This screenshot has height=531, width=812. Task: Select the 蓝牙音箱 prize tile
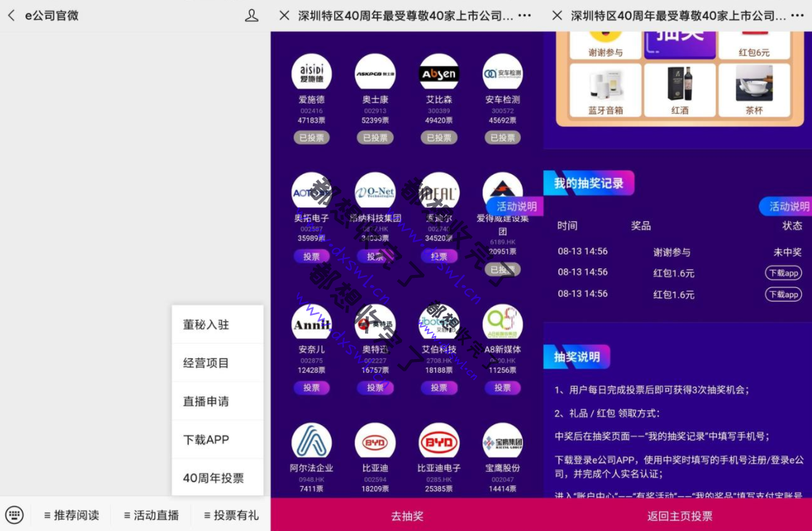pos(605,91)
